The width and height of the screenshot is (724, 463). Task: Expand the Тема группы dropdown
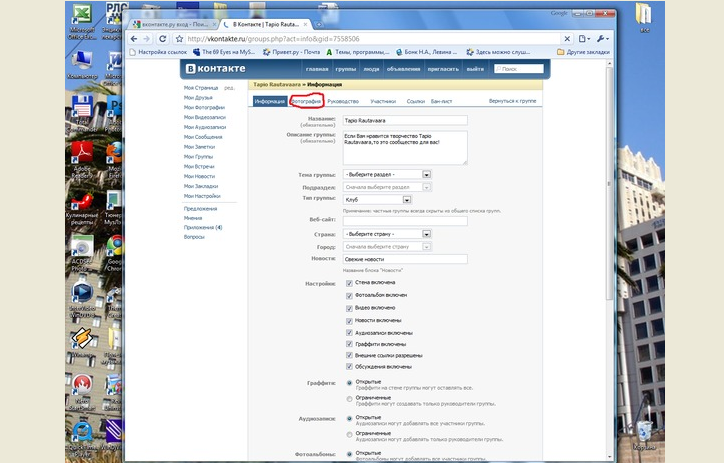(x=387, y=174)
